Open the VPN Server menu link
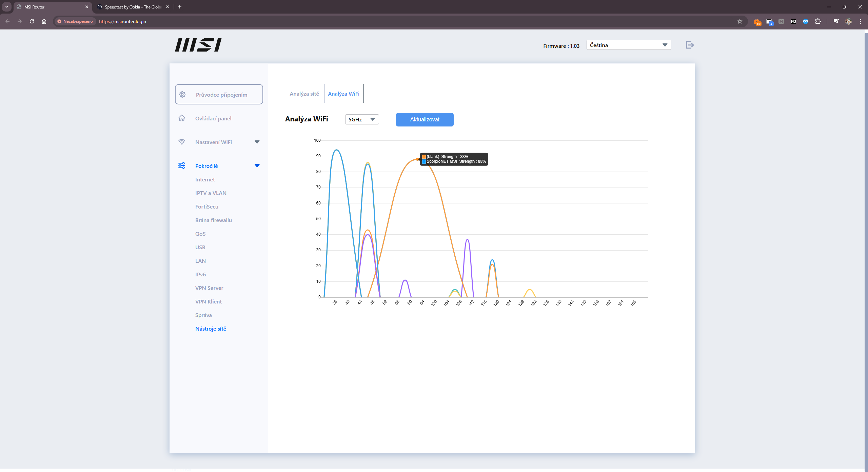Viewport: 868px width, 472px height. pos(209,288)
